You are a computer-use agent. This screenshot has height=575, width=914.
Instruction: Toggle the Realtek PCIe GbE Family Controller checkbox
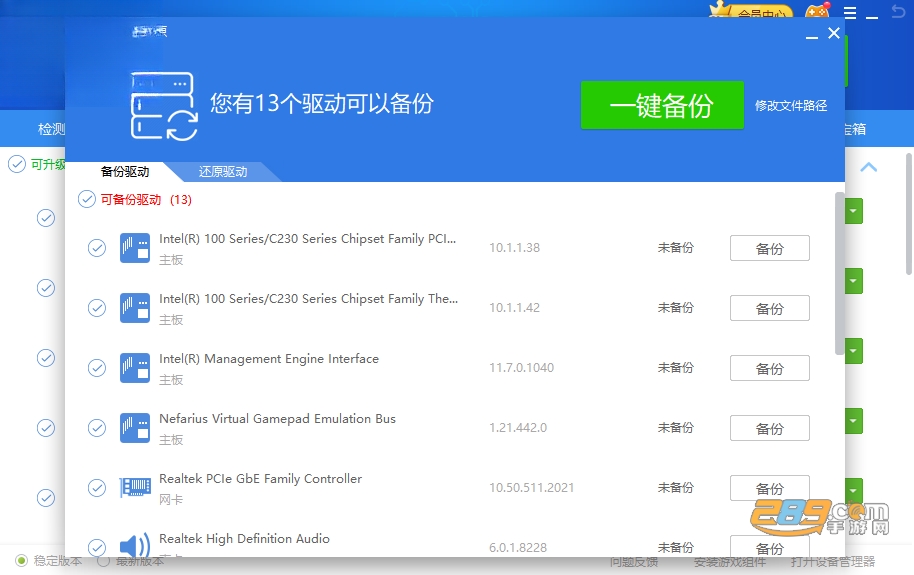pos(97,488)
